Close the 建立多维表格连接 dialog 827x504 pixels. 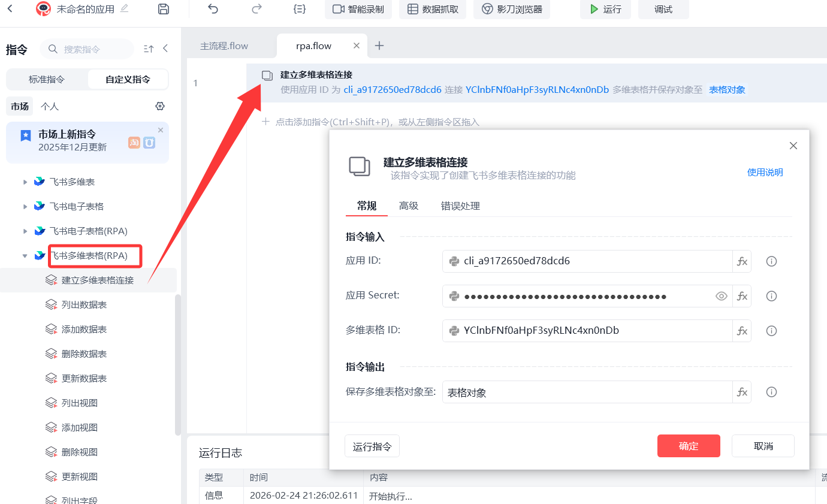coord(793,146)
